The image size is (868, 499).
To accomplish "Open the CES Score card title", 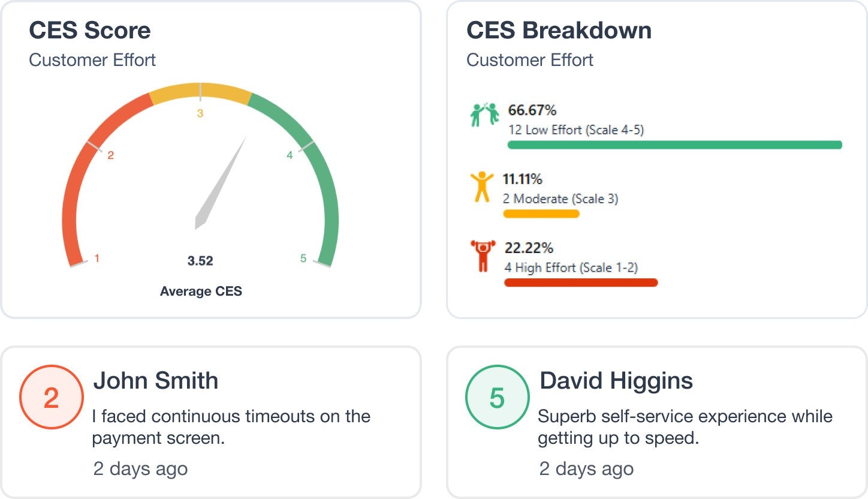I will pos(90,31).
